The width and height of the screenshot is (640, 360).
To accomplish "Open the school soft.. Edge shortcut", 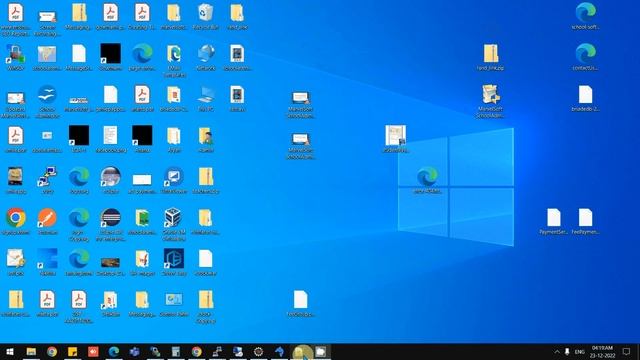I will click(x=586, y=12).
